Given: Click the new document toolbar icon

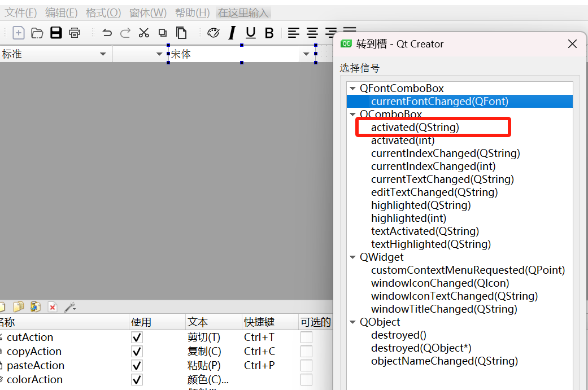Looking at the screenshot, I should (19, 33).
